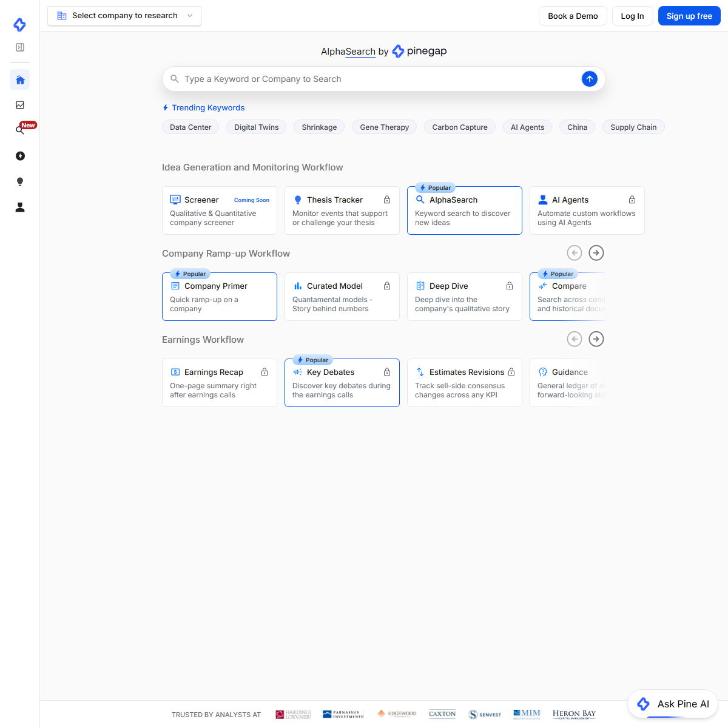This screenshot has height=728, width=728.
Task: Select Gene Therapy trending keyword
Action: tap(385, 127)
